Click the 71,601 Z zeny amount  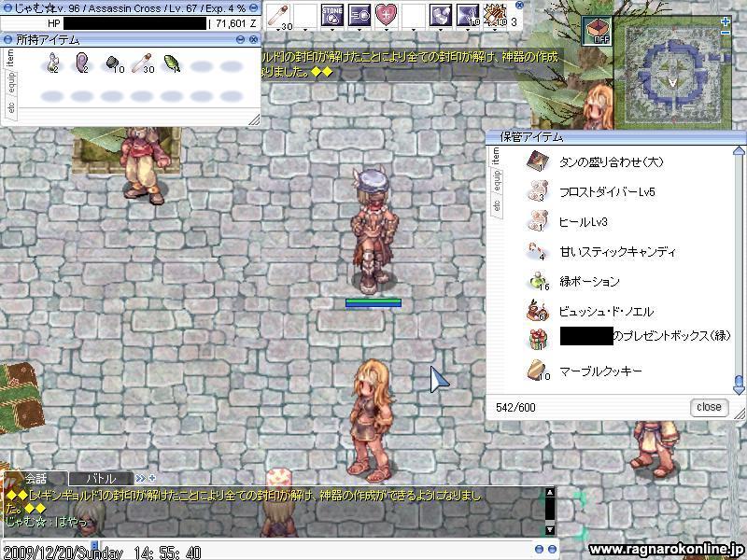236,23
